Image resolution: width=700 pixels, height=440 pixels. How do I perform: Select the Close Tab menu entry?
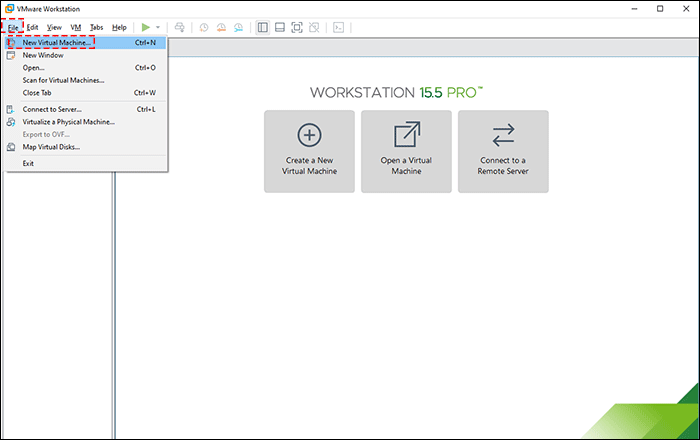[85, 93]
